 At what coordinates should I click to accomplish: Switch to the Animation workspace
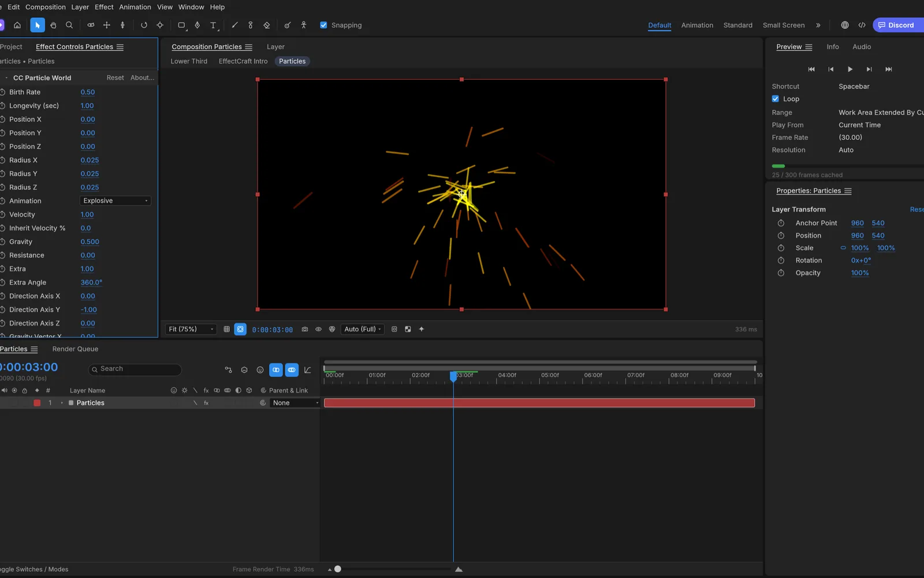(697, 25)
